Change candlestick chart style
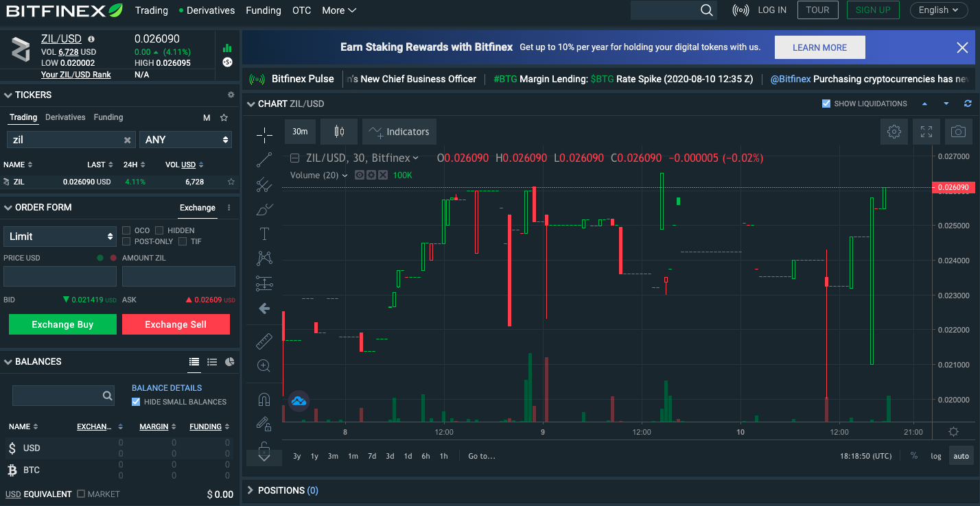This screenshot has width=980, height=506. (x=338, y=132)
